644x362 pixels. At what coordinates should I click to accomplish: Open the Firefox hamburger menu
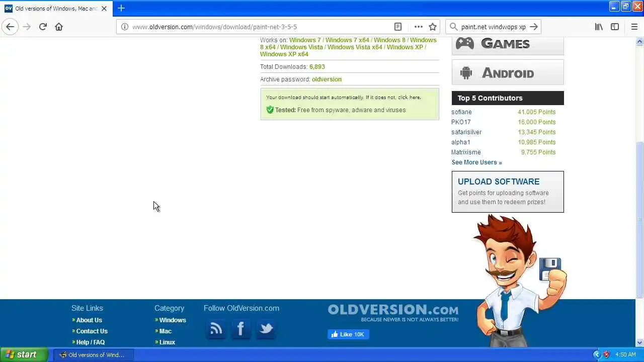point(634,27)
